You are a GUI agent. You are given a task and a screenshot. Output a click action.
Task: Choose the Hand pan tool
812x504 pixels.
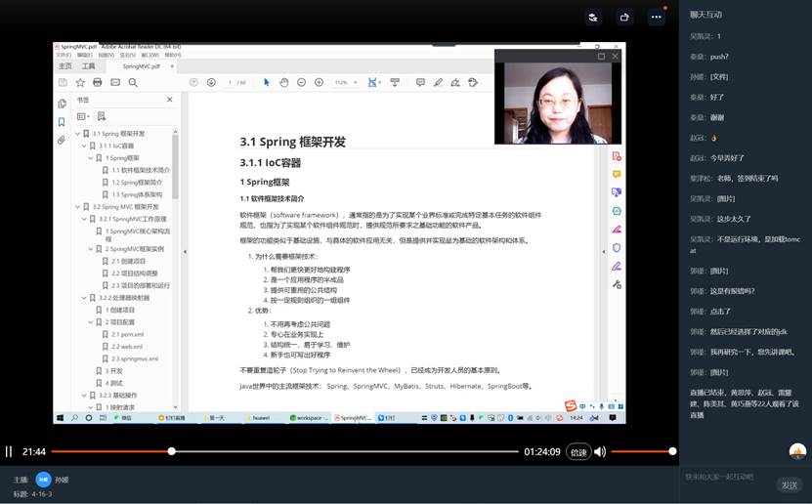[283, 82]
